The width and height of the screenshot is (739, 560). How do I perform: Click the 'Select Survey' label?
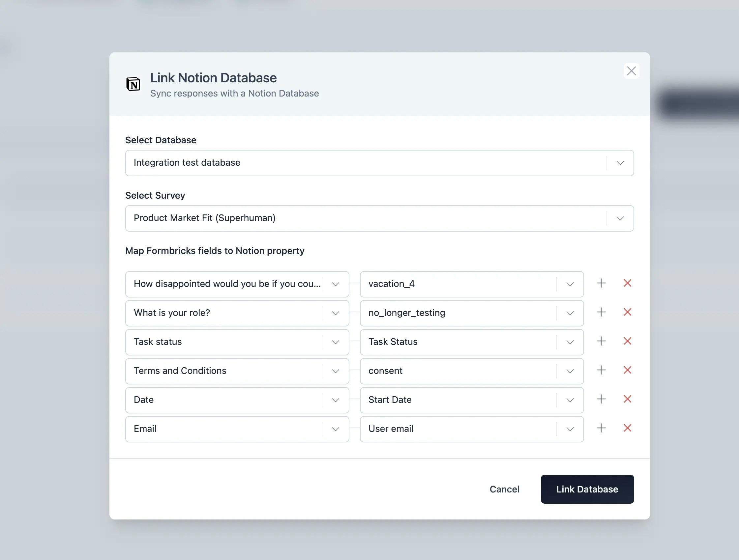click(x=155, y=195)
